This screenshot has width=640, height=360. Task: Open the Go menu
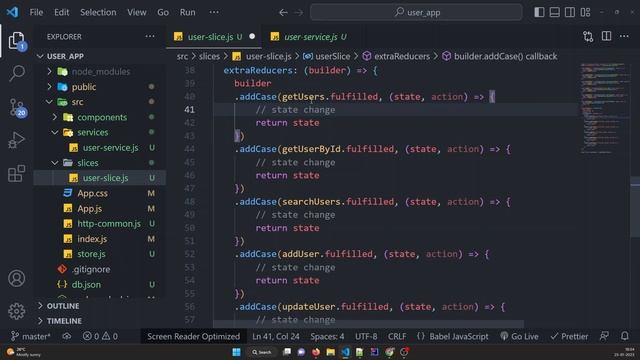[x=163, y=12]
